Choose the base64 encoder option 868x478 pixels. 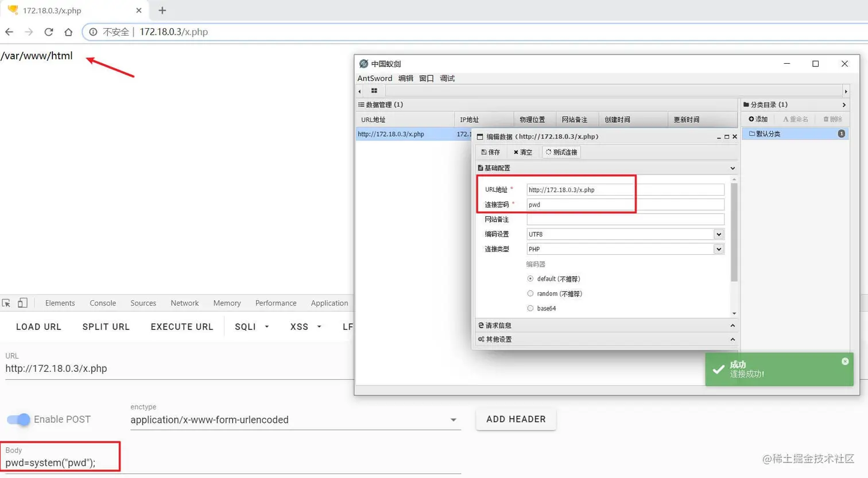coord(530,309)
